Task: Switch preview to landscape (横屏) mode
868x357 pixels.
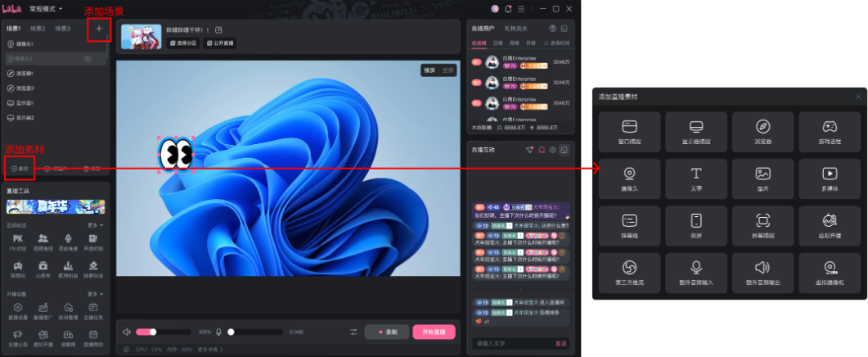Action: (x=429, y=70)
